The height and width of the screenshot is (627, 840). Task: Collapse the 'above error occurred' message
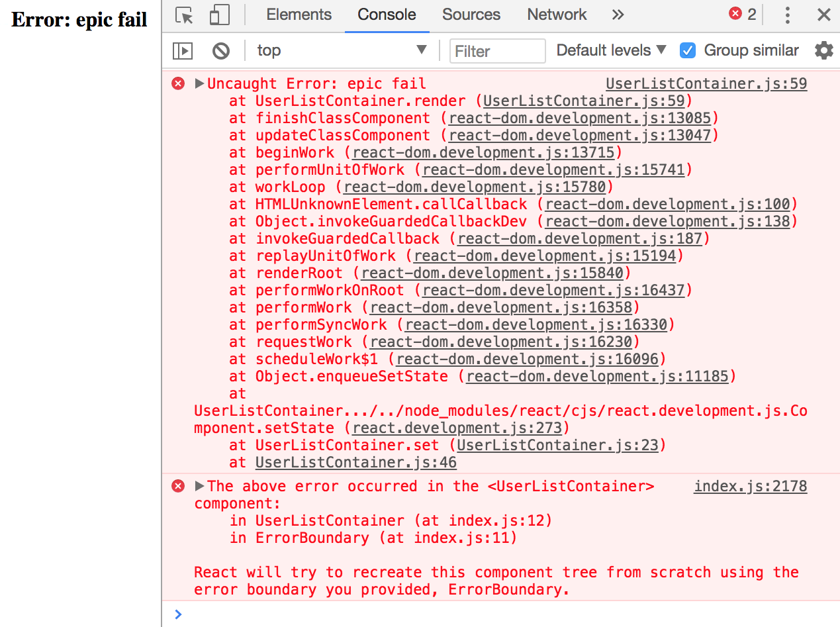tap(199, 486)
